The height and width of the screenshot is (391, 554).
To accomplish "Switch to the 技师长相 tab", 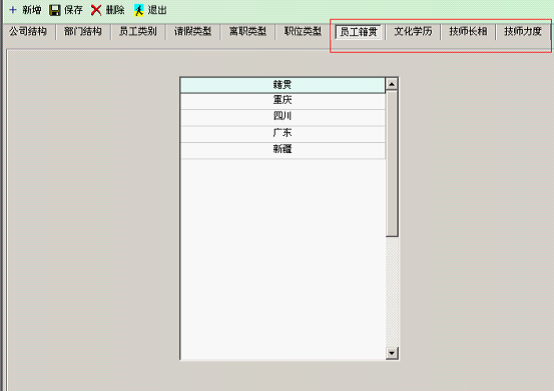I will tap(468, 31).
